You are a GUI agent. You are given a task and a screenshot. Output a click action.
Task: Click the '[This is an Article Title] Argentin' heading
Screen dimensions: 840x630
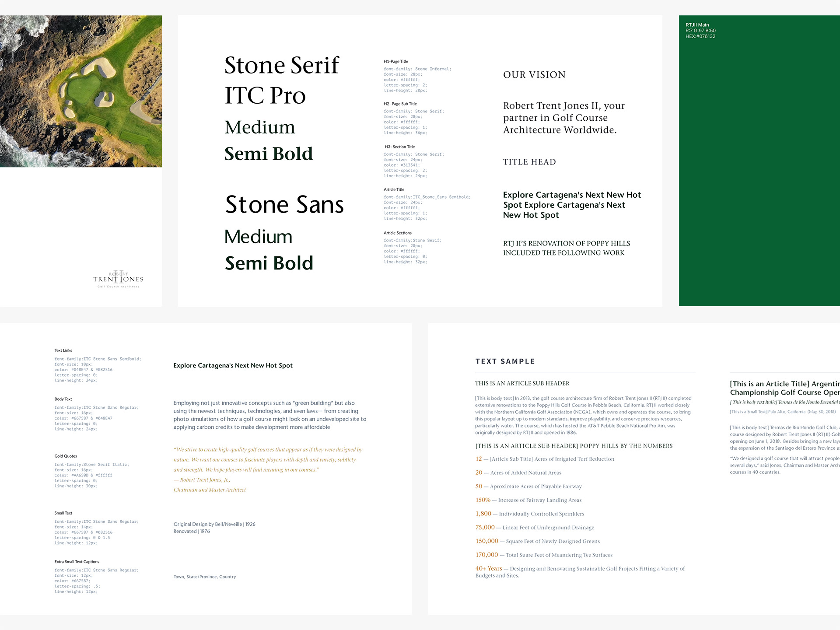pos(785,388)
